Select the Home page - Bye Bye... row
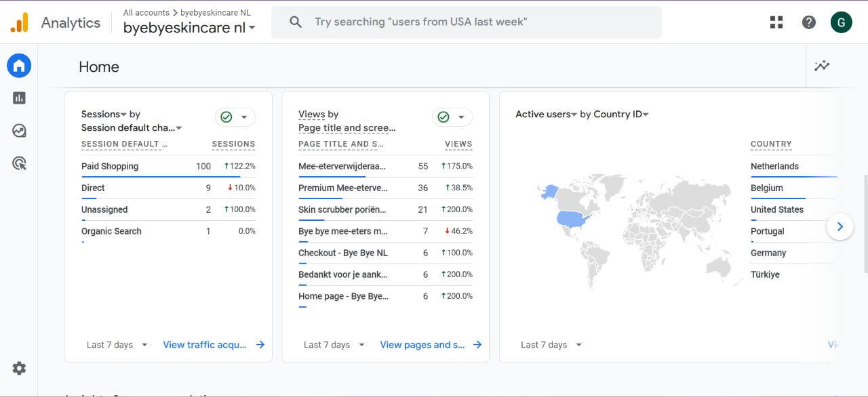The image size is (868, 397). tap(385, 296)
